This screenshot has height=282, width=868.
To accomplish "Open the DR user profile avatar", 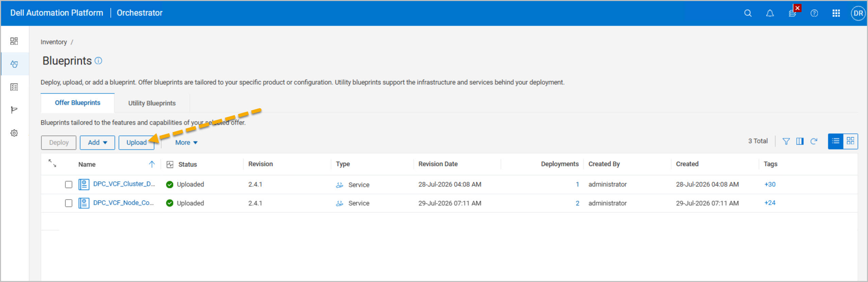I will (x=858, y=13).
